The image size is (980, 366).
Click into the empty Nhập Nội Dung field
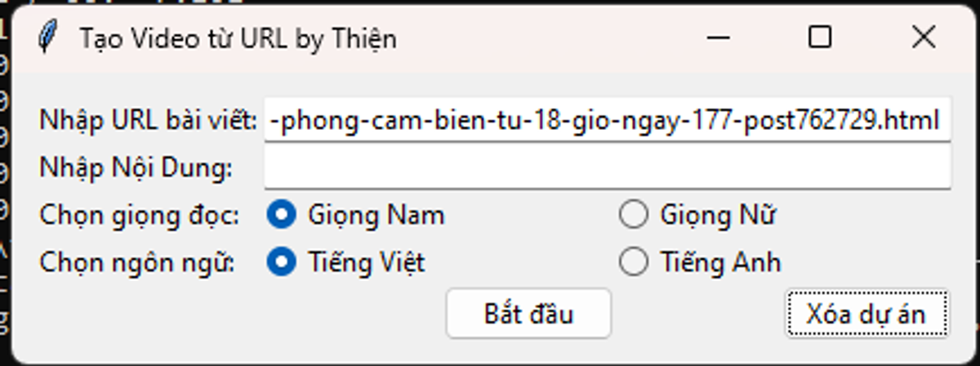[607, 169]
